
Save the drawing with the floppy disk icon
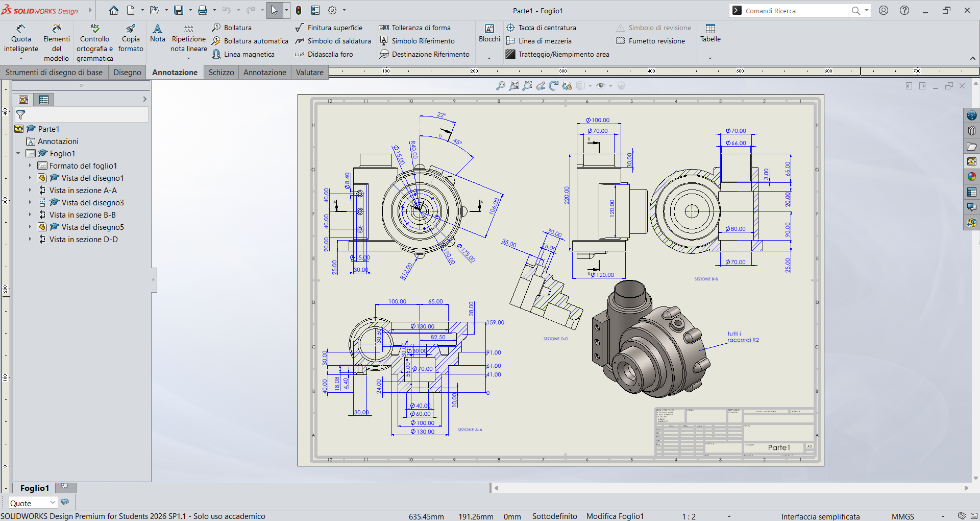[179, 10]
